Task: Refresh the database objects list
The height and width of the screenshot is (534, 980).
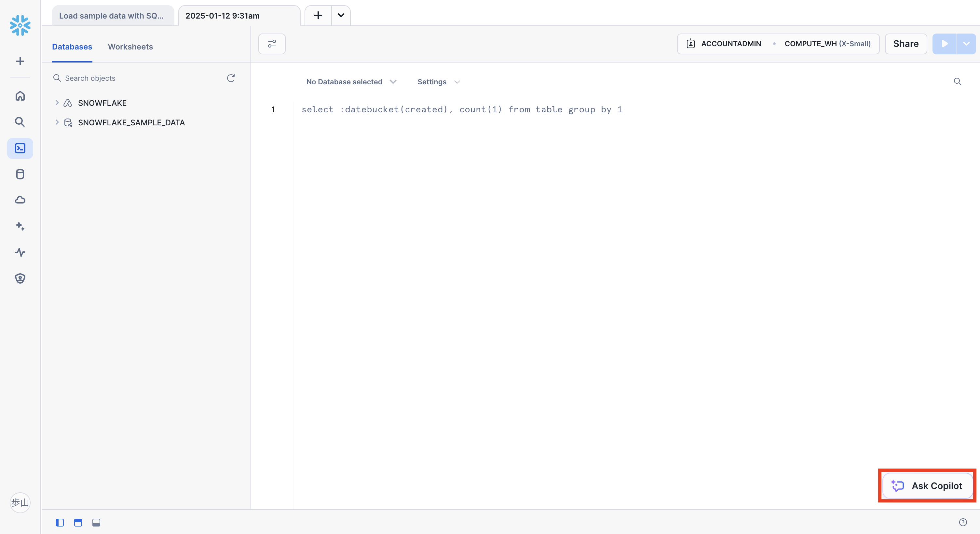Action: click(231, 78)
